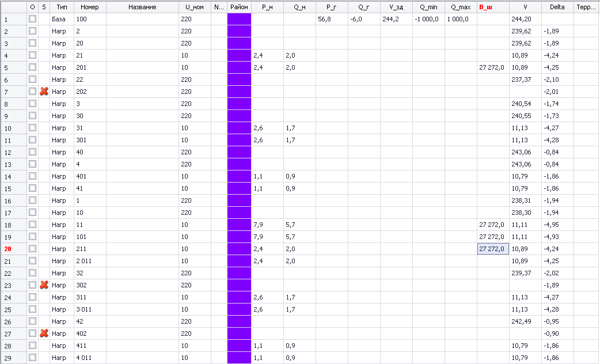
Task: Select the purple Район cell in row 1
Action: pos(239,19)
